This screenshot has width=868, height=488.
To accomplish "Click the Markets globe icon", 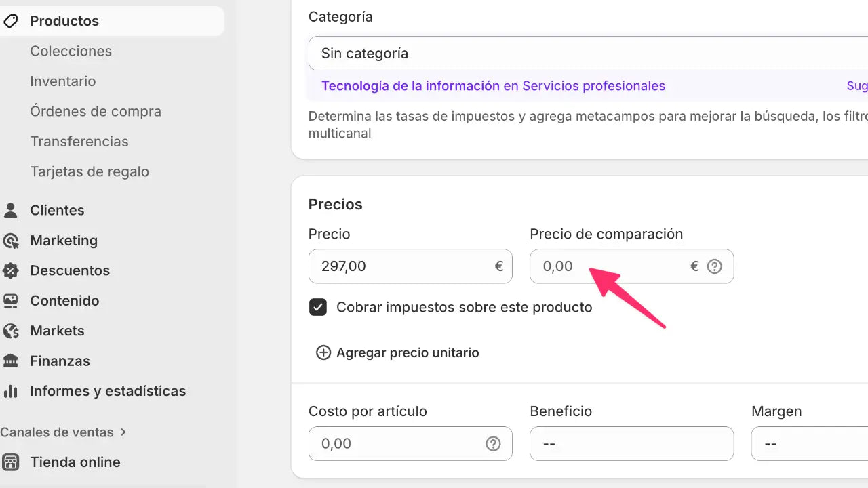I will point(10,331).
